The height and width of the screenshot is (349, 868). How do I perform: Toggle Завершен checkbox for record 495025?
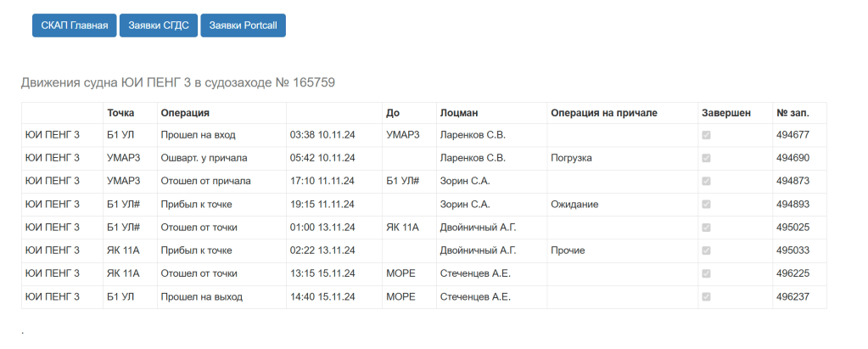click(x=707, y=228)
